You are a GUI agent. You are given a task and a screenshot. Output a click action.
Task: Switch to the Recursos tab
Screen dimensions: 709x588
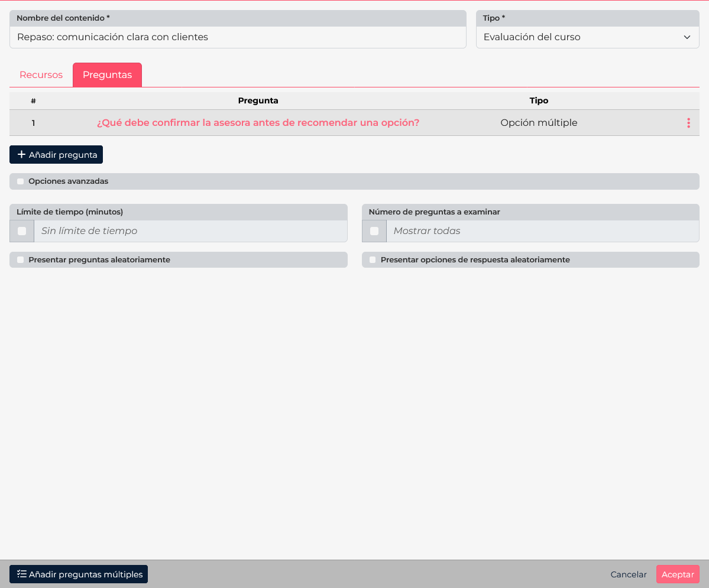[41, 75]
